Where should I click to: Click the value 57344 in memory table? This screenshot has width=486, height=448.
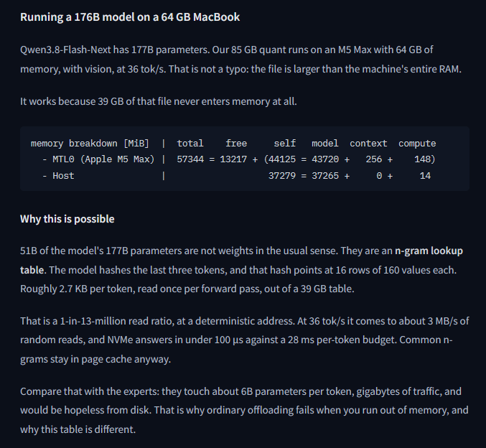[x=190, y=159]
